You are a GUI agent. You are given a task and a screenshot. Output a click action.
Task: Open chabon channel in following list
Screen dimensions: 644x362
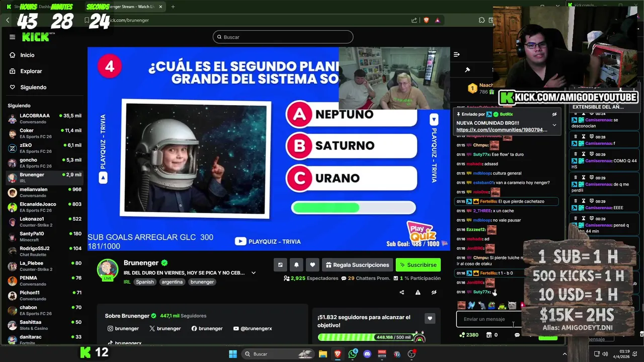coord(44,310)
